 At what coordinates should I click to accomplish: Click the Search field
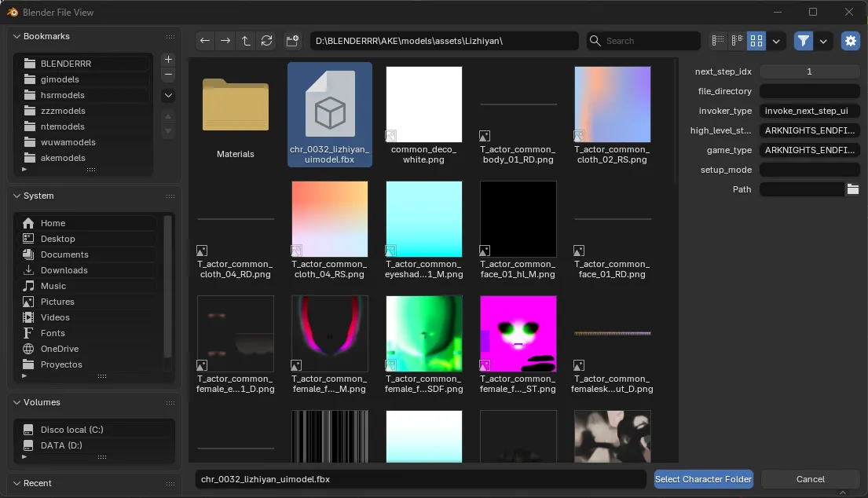pyautogui.click(x=643, y=41)
